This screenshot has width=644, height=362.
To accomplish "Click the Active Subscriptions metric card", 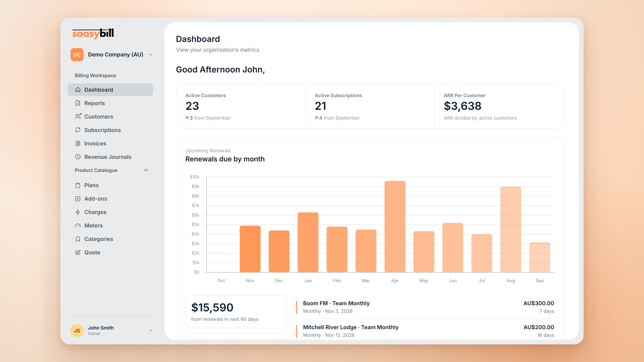I will 370,107.
